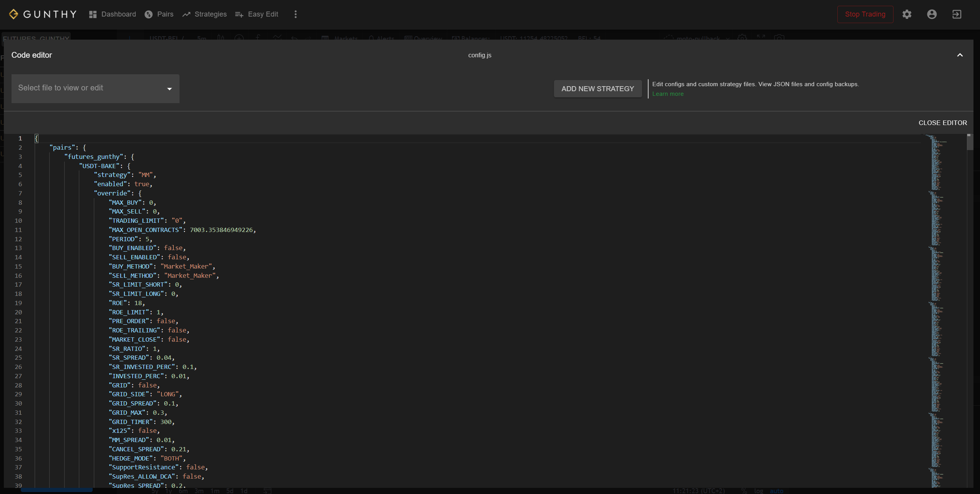The height and width of the screenshot is (494, 980).
Task: Click the "MAX_BUY" setting line
Action: [x=132, y=202]
